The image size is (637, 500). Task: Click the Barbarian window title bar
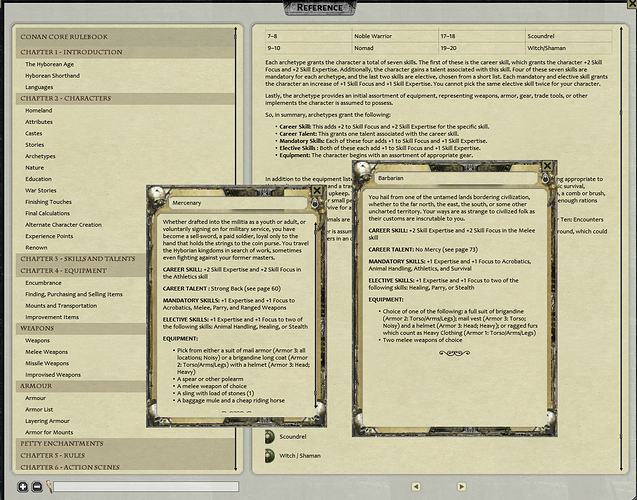coord(456,178)
